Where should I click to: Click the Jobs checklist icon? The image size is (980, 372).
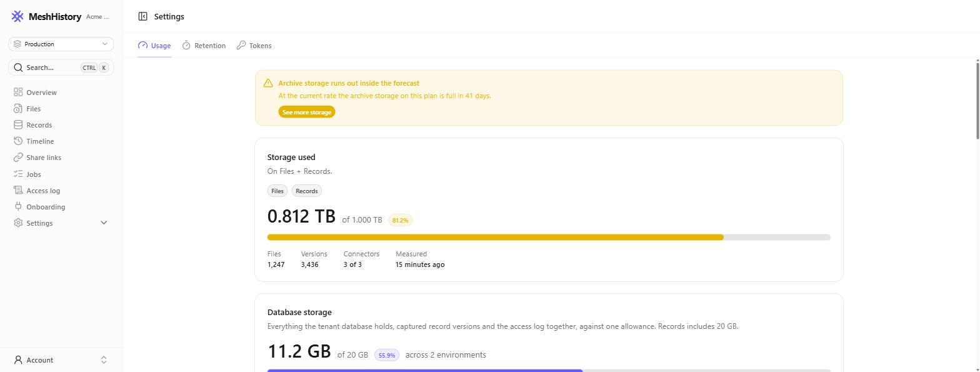18,174
